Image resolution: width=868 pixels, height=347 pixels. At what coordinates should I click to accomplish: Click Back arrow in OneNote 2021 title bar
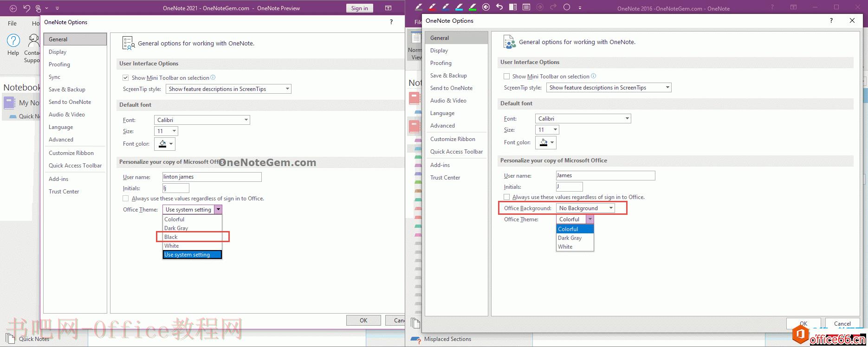[13, 8]
